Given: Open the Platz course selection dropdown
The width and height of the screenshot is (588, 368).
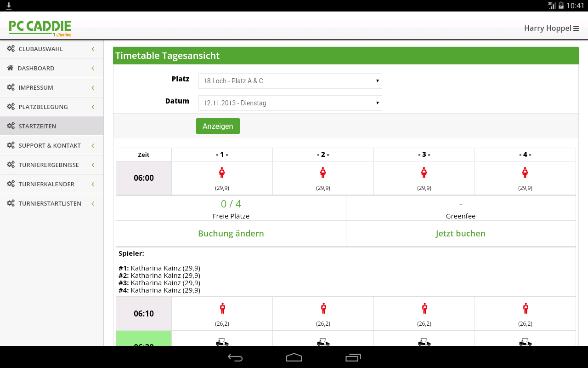Looking at the screenshot, I should [290, 80].
